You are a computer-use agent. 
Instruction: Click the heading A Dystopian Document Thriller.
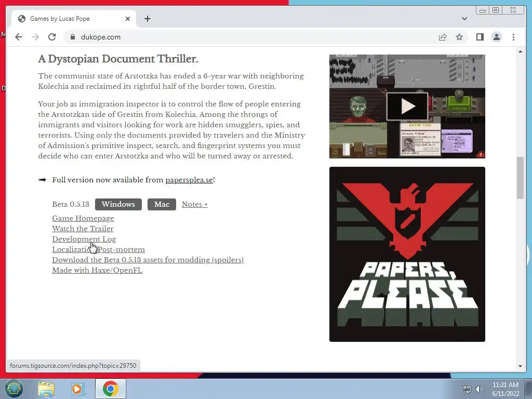118,59
